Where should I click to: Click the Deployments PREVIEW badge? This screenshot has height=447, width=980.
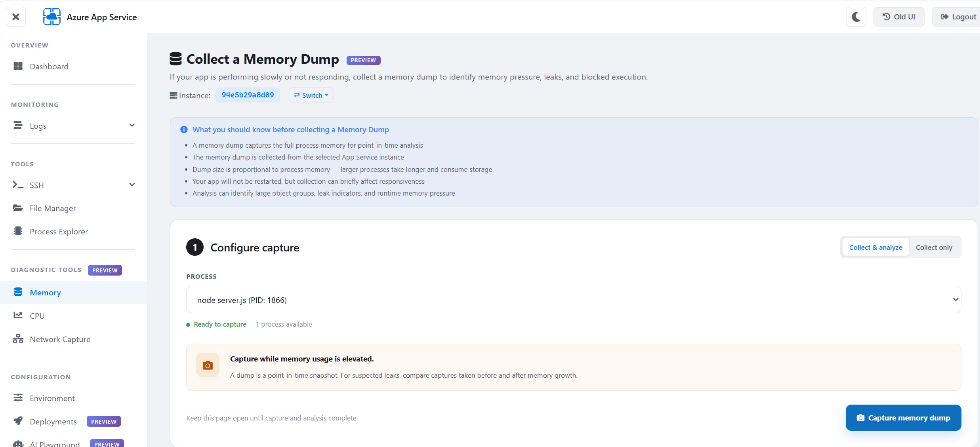(104, 422)
